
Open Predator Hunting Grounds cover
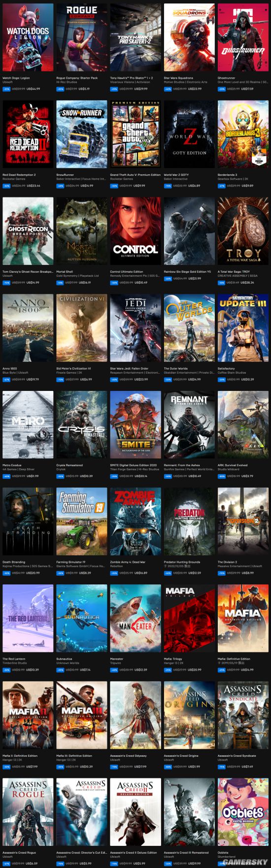(x=189, y=522)
